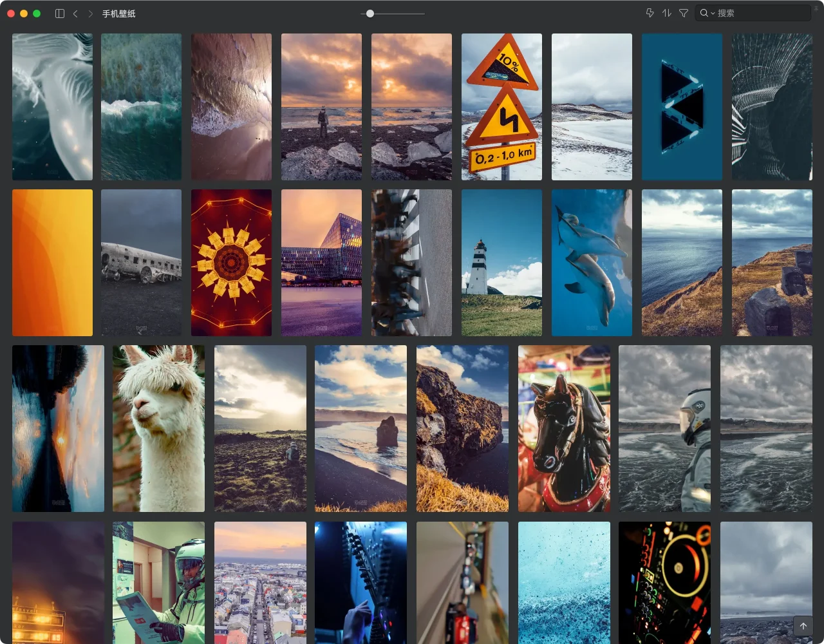Open the crashed airplane wreck photo

pyautogui.click(x=141, y=263)
